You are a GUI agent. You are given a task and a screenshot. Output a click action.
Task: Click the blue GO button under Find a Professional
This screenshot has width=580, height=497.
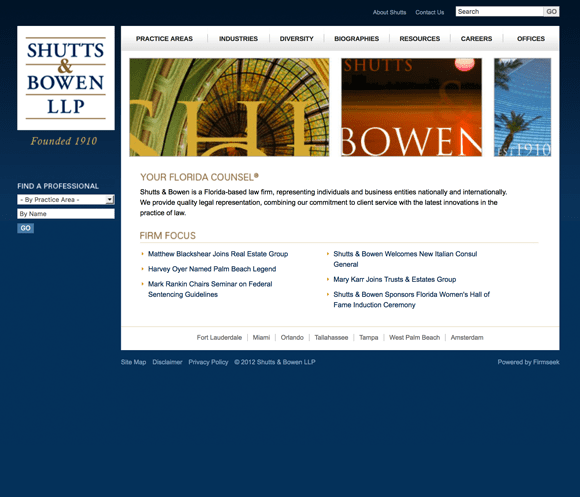click(26, 228)
